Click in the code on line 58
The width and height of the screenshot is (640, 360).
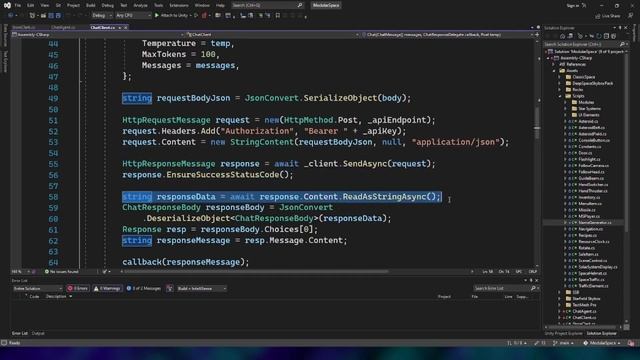coord(282,197)
